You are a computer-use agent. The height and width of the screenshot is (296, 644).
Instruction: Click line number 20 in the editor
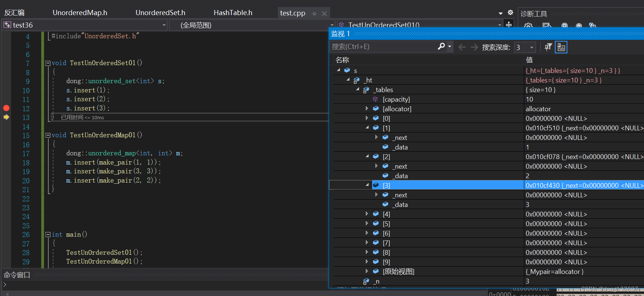click(26, 181)
